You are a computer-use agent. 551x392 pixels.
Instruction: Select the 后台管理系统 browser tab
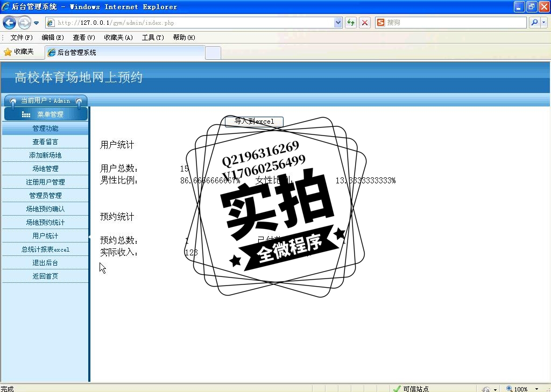(x=125, y=52)
